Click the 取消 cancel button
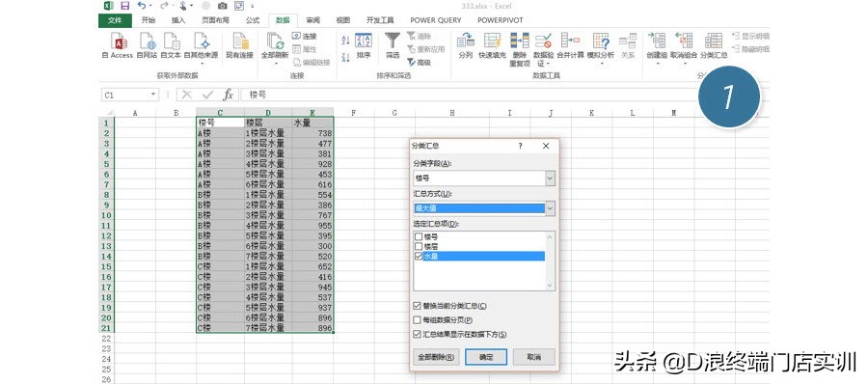 533,357
